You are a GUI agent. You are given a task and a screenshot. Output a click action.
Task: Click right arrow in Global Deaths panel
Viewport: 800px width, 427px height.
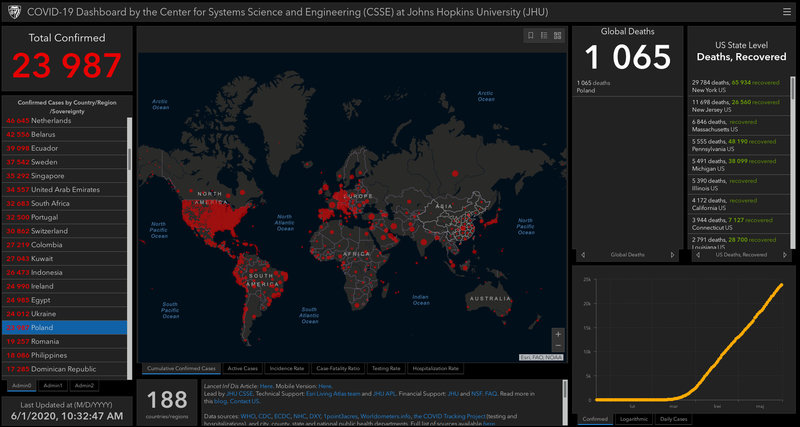coord(674,255)
